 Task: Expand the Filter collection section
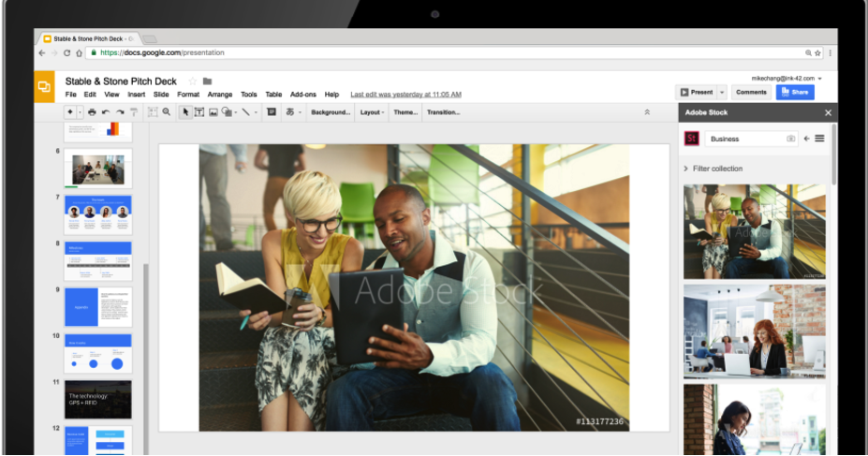713,169
